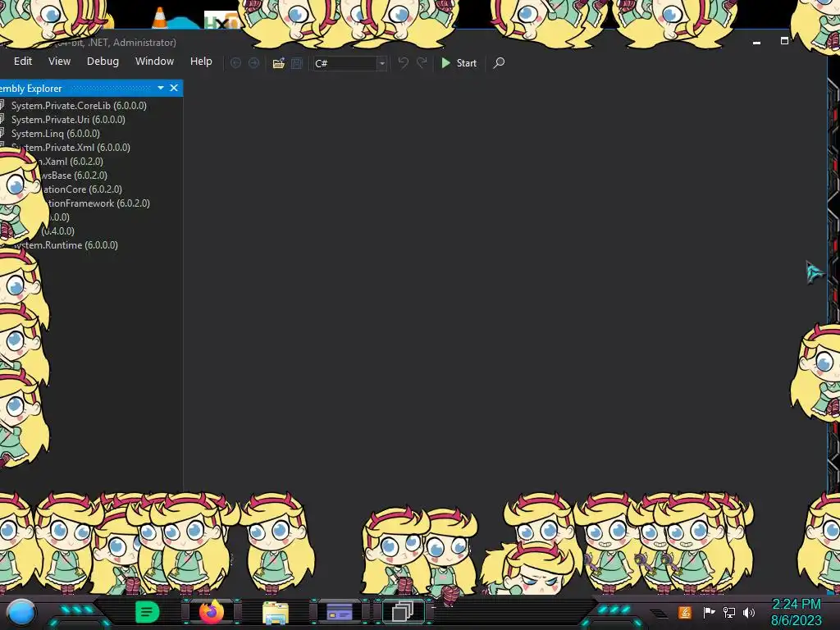Screen dimensions: 840x630
Task: Close the Assembly Explorer panel
Action: [x=174, y=88]
